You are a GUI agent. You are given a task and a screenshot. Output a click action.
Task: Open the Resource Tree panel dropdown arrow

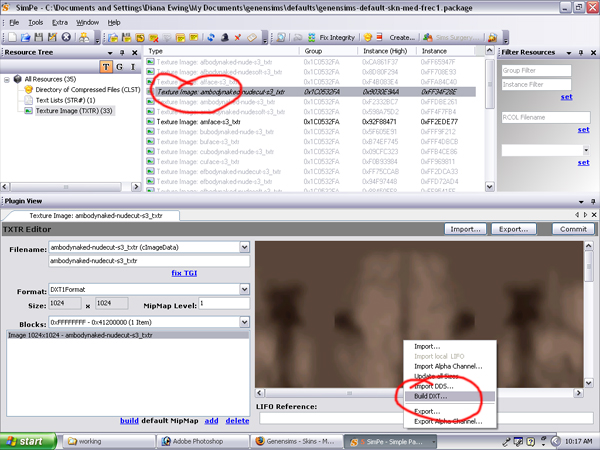(x=110, y=53)
